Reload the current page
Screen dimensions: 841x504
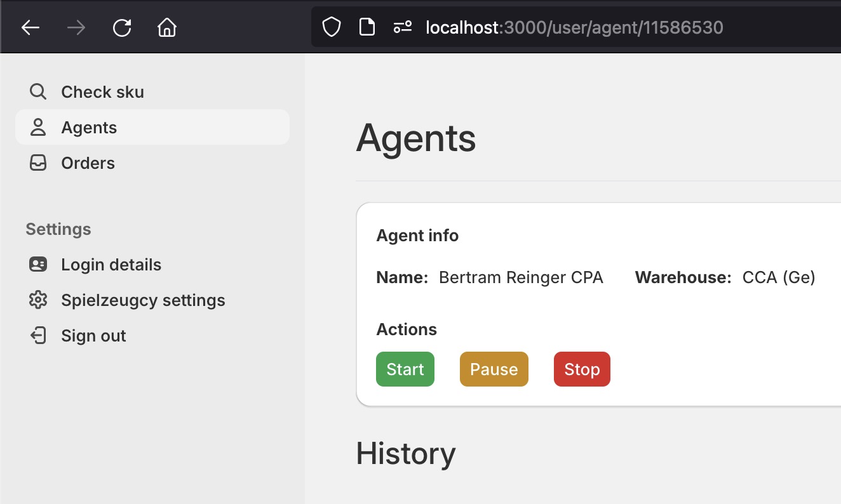point(121,27)
